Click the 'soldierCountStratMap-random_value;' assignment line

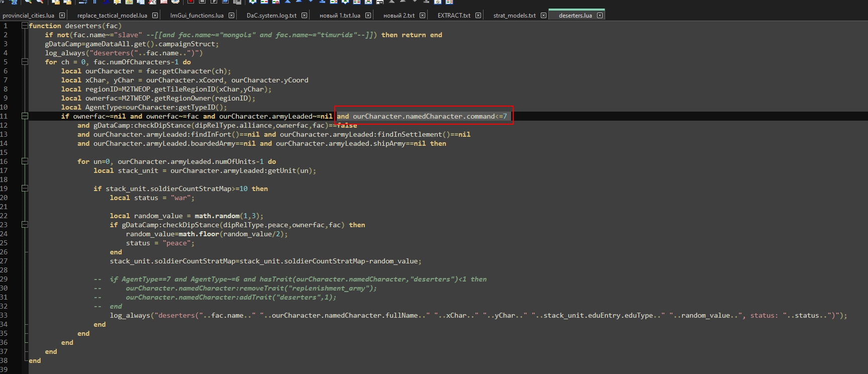point(265,261)
